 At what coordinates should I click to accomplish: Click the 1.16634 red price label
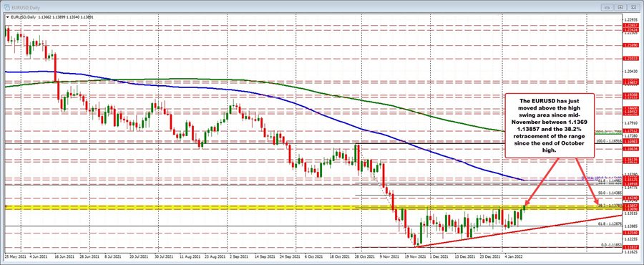pyautogui.click(x=632, y=149)
